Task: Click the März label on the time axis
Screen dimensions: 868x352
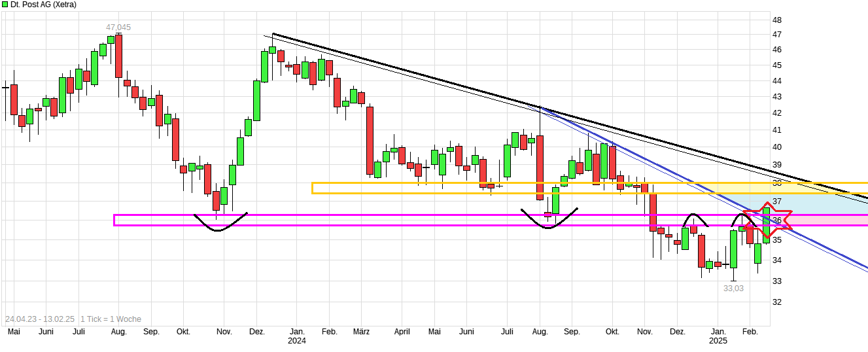Action: point(361,332)
